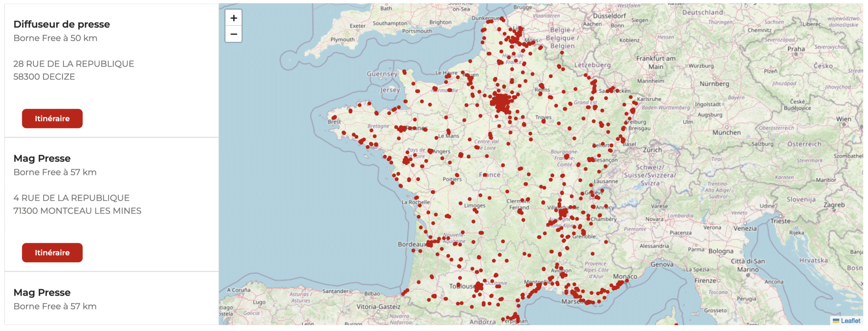Click the Frankfurt am Main map label
This screenshot has height=331, width=868.
pyautogui.click(x=656, y=63)
